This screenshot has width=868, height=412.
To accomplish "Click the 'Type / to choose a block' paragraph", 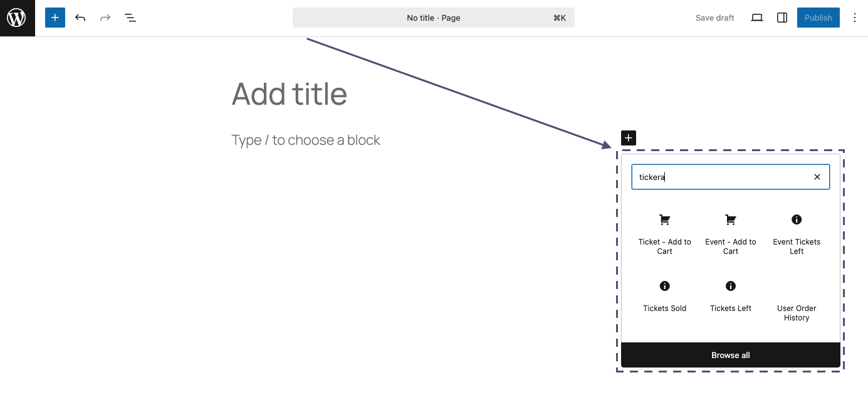I will (x=306, y=140).
